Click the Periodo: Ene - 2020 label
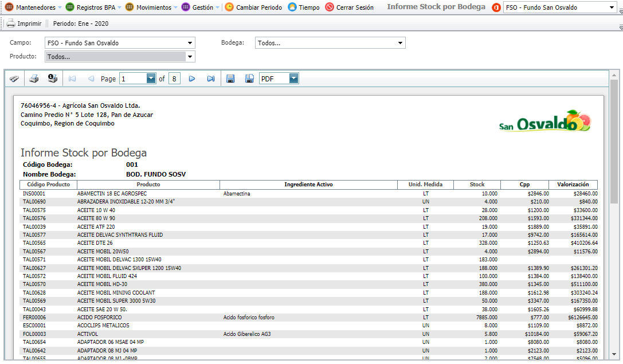 (81, 24)
